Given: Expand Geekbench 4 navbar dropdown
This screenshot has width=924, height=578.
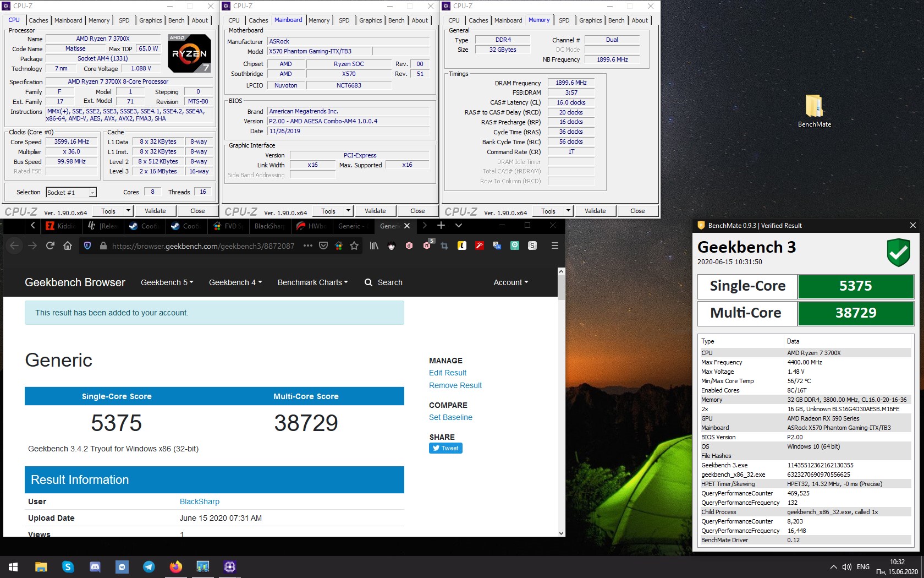Looking at the screenshot, I should coord(235,282).
